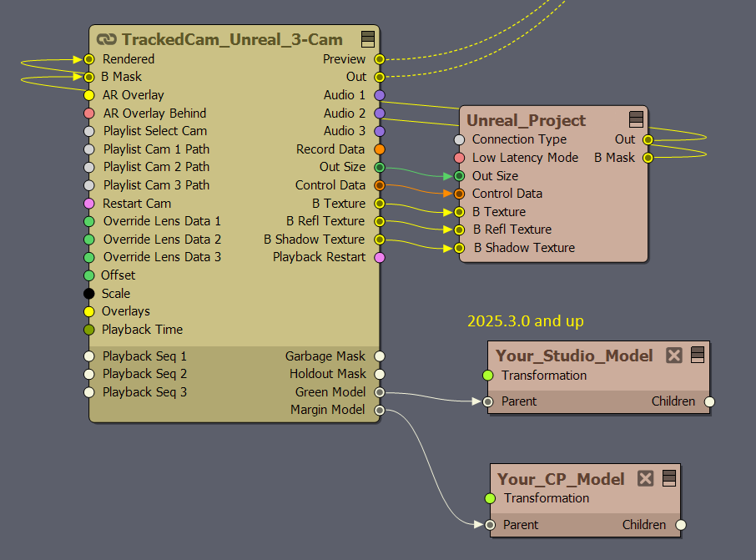756x560 pixels.
Task: Click the Audio 3 purple output pin
Action: [380, 131]
